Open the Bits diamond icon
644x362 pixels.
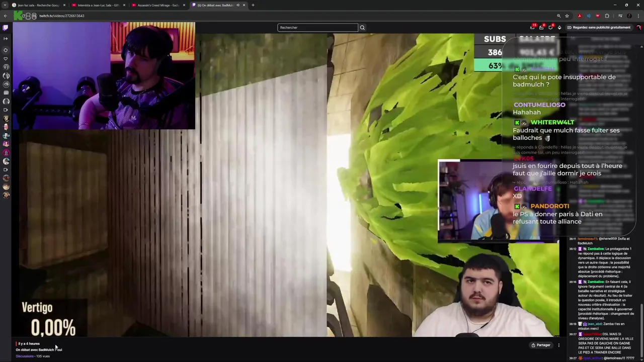[559, 27]
